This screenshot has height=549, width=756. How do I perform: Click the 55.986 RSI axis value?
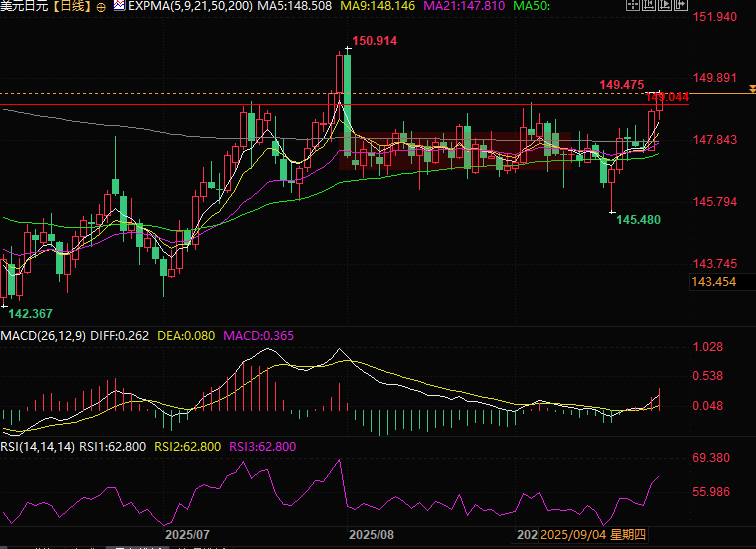[711, 492]
